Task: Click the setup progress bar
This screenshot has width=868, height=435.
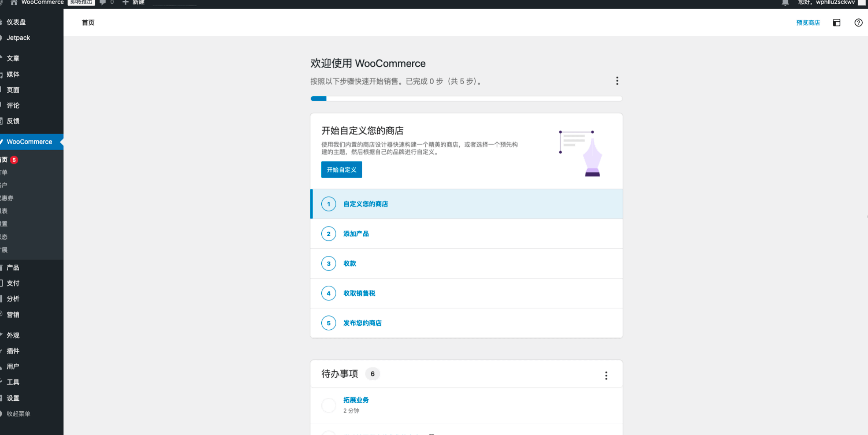Action: [466, 99]
